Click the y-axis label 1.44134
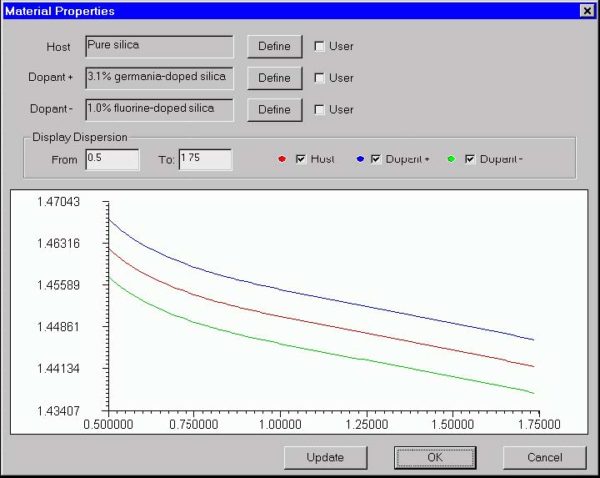This screenshot has height=478, width=600. coord(58,369)
